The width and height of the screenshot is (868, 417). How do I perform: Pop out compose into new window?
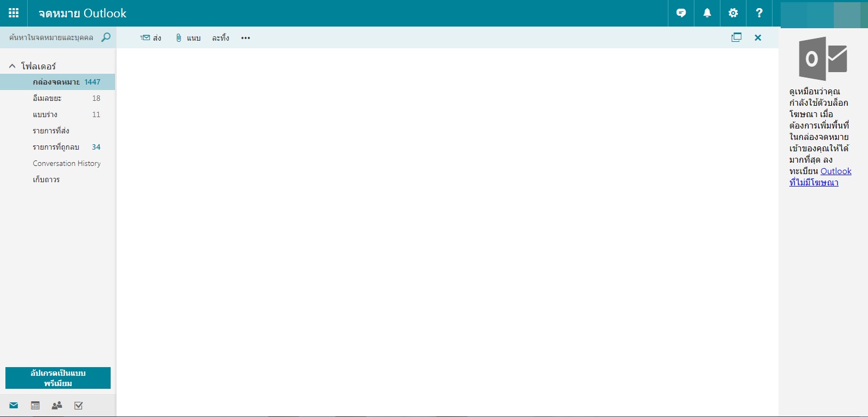pos(736,37)
